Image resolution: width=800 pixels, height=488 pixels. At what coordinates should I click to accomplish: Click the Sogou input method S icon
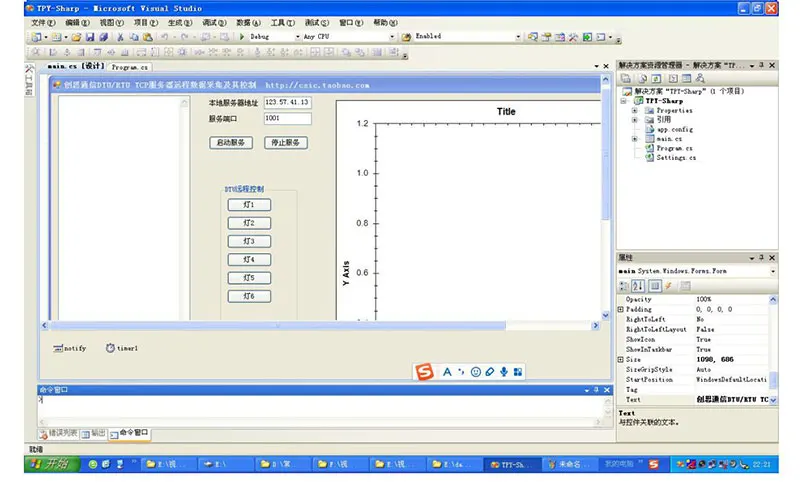[x=424, y=372]
